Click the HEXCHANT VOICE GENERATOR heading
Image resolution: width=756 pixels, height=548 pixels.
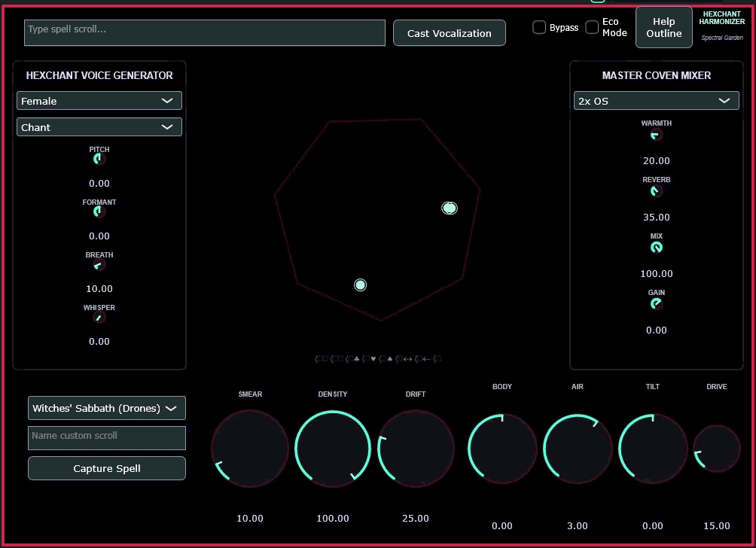click(x=99, y=75)
